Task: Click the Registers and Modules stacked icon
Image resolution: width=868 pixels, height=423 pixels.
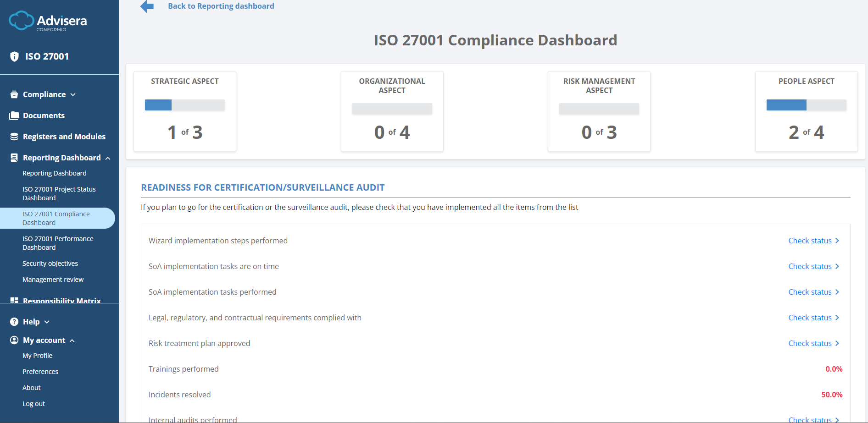Action: [13, 136]
